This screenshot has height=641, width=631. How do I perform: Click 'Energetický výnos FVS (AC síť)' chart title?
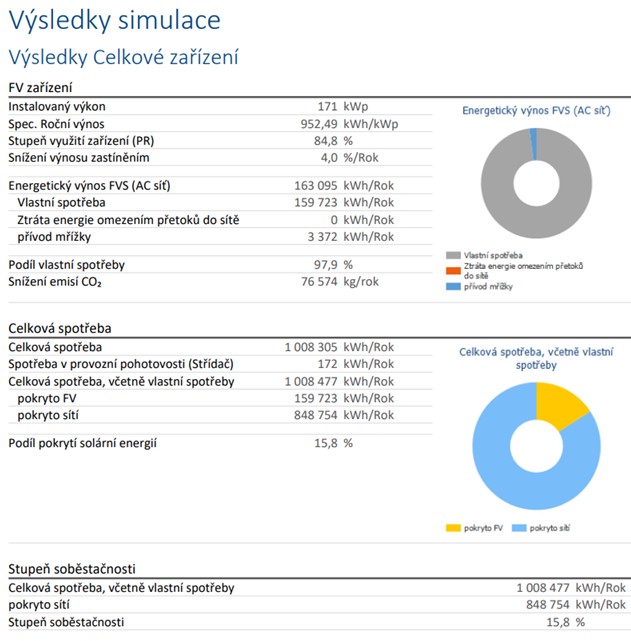pos(536,111)
